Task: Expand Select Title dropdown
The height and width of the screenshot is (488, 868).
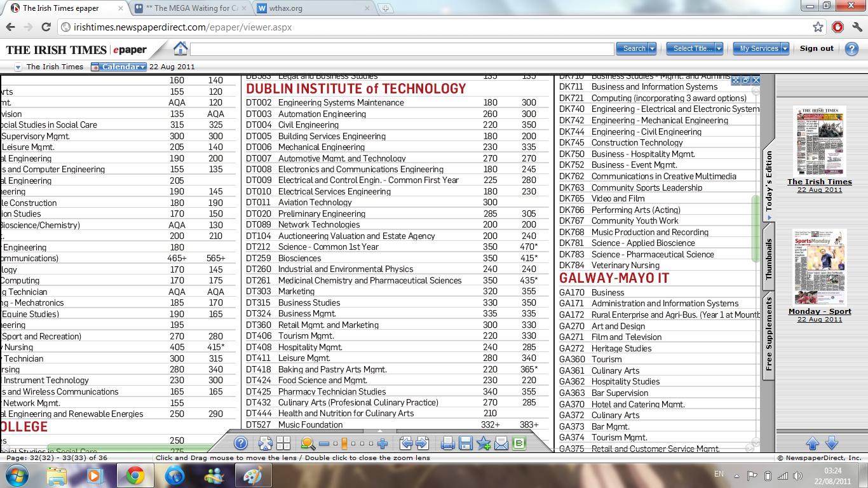Action: (719, 48)
